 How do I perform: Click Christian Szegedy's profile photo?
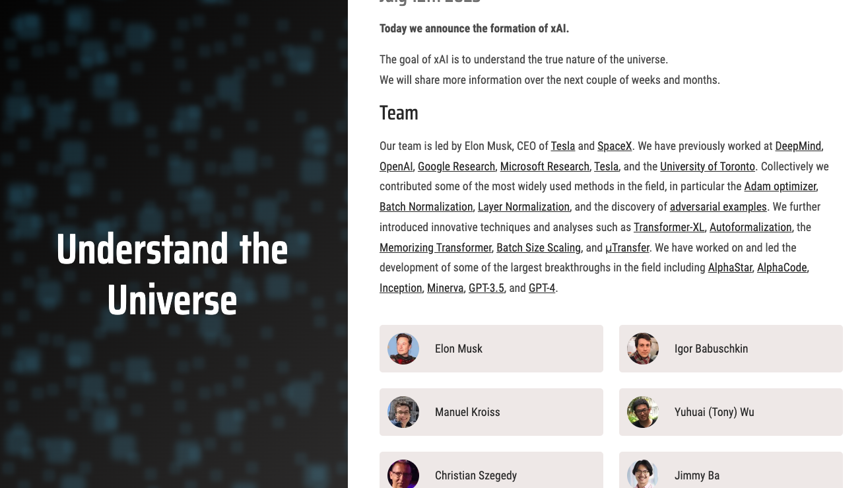[403, 475]
